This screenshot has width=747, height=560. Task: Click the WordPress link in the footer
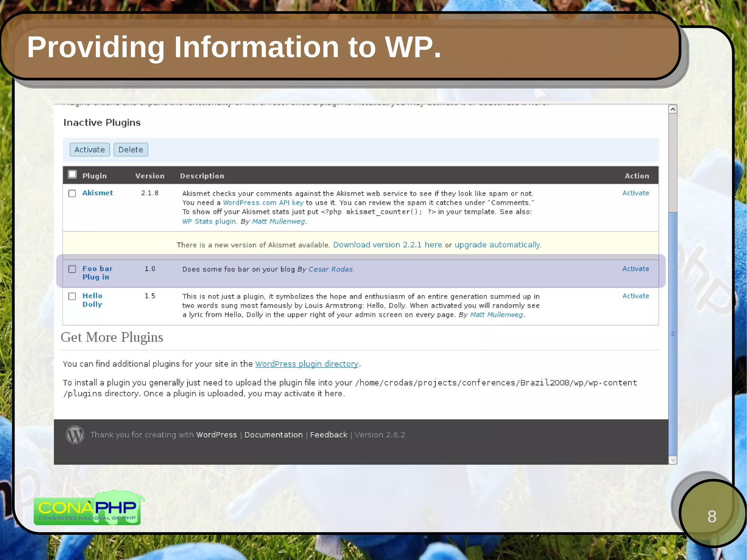click(217, 435)
